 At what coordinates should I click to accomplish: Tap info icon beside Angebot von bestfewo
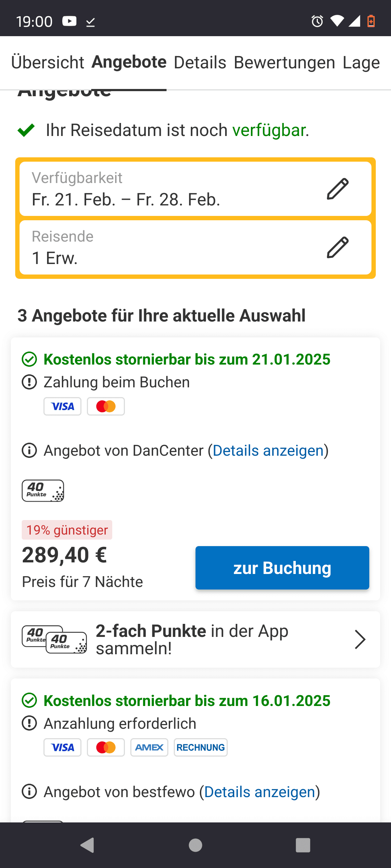(29, 792)
